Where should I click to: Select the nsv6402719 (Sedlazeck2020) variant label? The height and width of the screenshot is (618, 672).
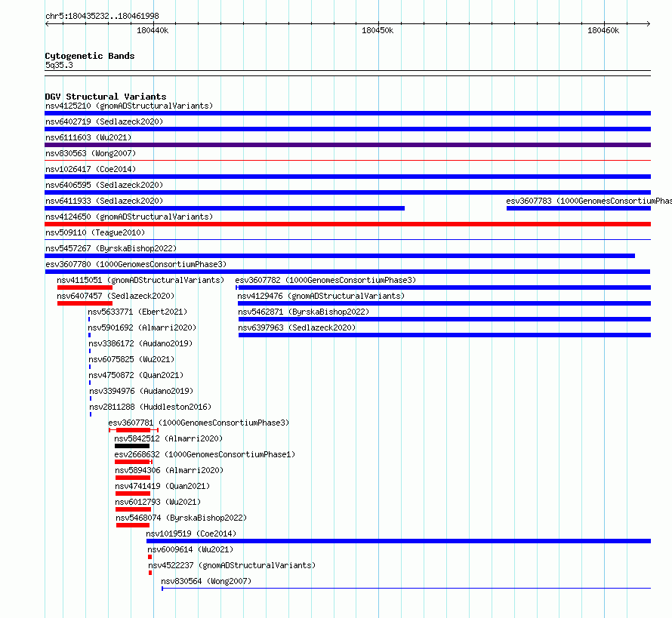(x=104, y=121)
